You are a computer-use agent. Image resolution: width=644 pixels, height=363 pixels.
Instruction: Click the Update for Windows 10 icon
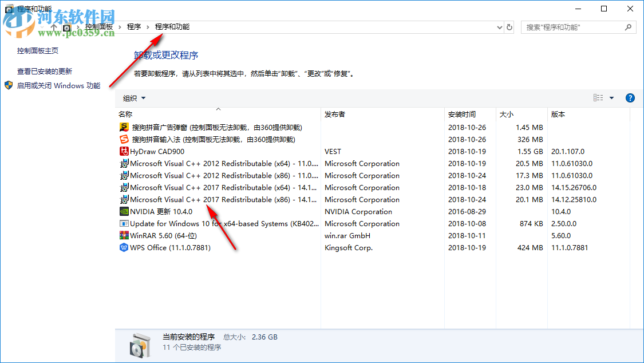(123, 223)
